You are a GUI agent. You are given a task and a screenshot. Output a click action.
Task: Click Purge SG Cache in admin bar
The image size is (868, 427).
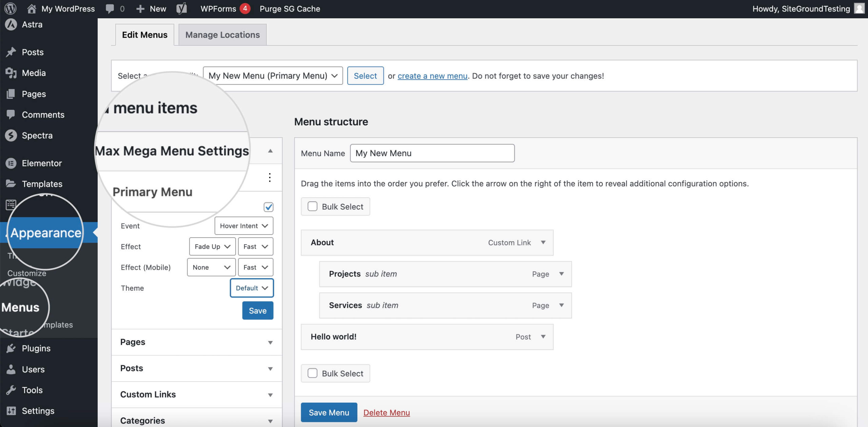[290, 8]
